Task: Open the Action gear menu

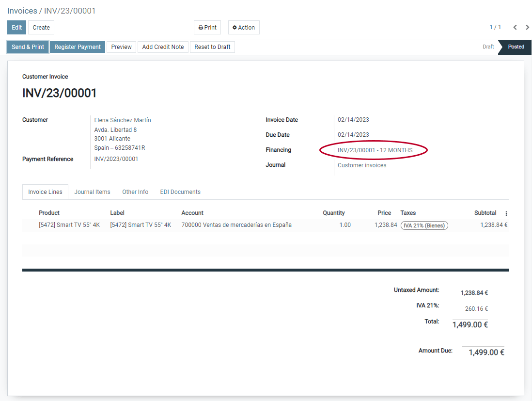Action: pos(243,27)
